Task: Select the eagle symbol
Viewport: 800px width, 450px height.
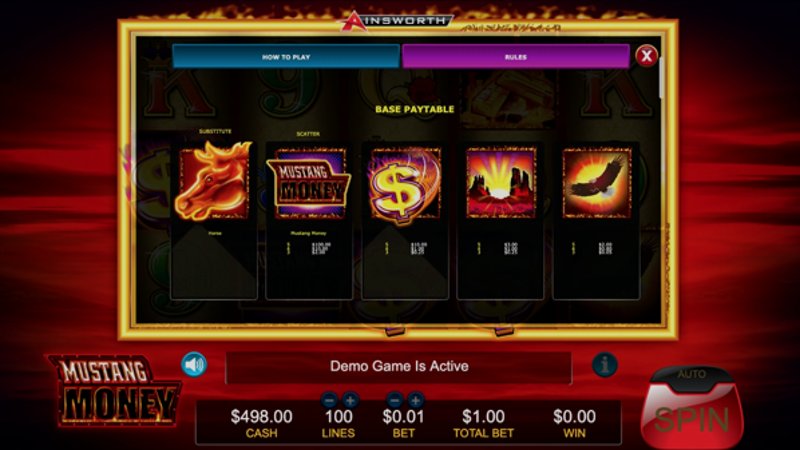Action: pyautogui.click(x=597, y=183)
